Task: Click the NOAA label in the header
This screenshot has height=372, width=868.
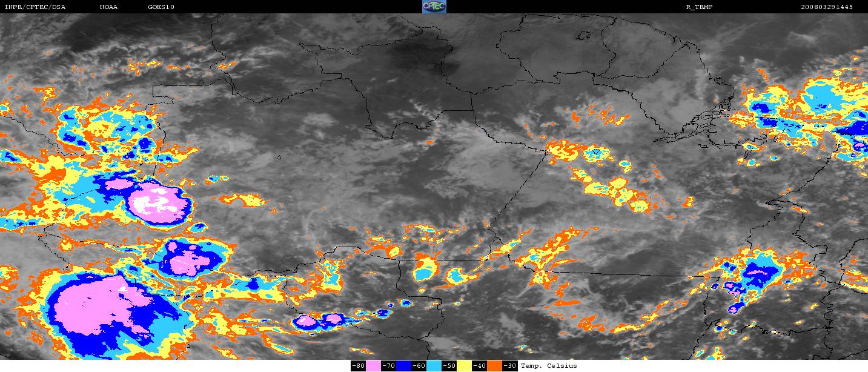Action: 108,7
